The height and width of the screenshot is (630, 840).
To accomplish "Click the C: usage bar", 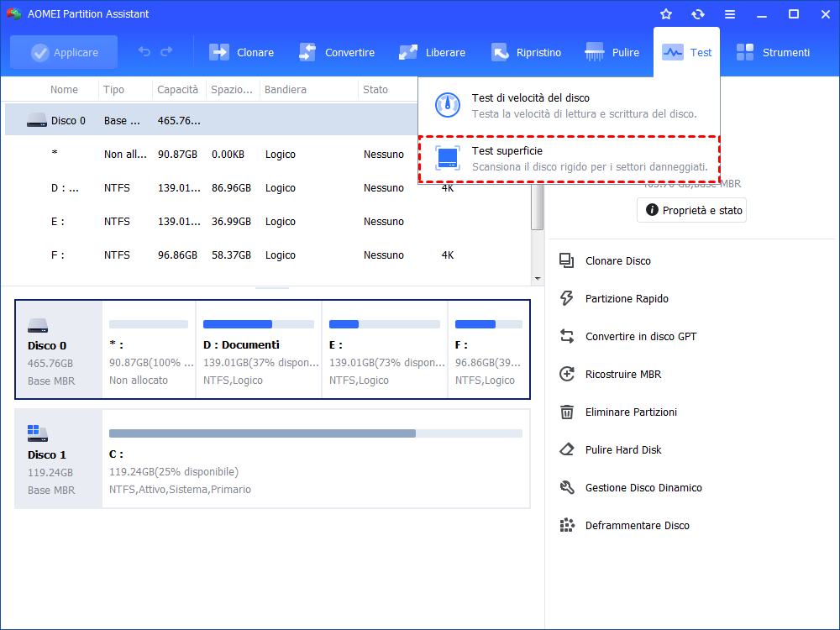I will 316,433.
